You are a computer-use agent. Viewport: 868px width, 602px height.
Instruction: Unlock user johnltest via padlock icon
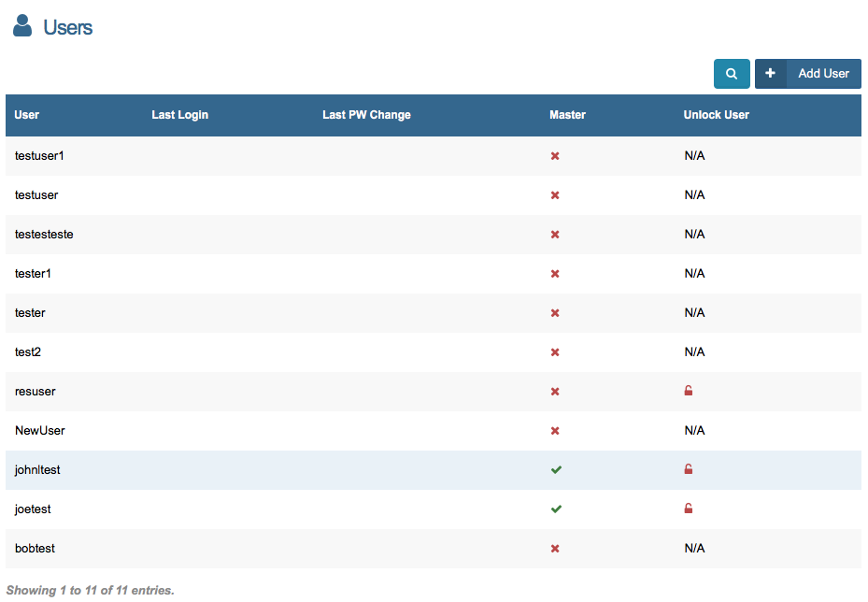(689, 470)
